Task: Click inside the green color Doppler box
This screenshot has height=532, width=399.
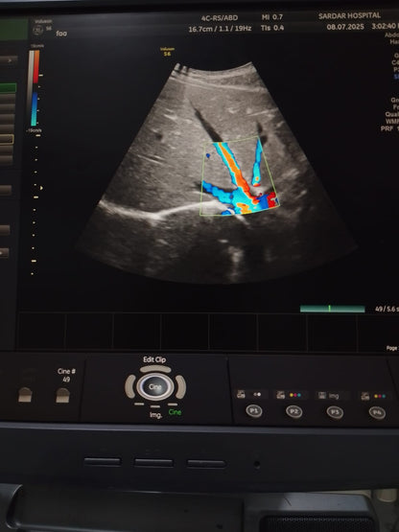Action: coord(240,175)
